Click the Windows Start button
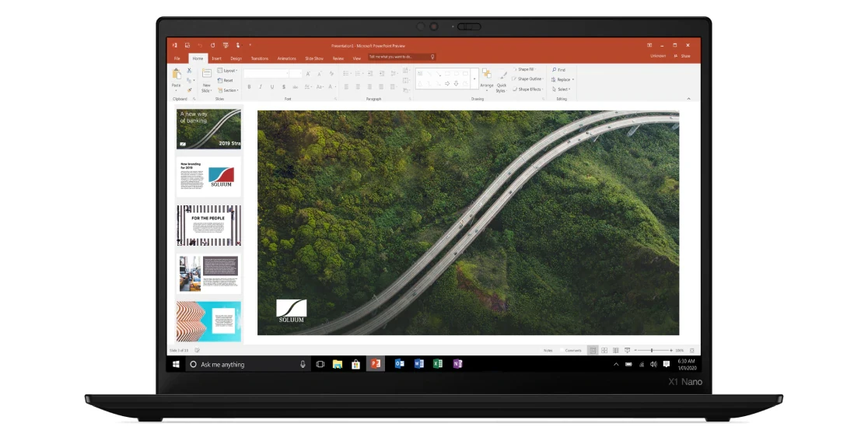The height and width of the screenshot is (441, 868). [176, 364]
